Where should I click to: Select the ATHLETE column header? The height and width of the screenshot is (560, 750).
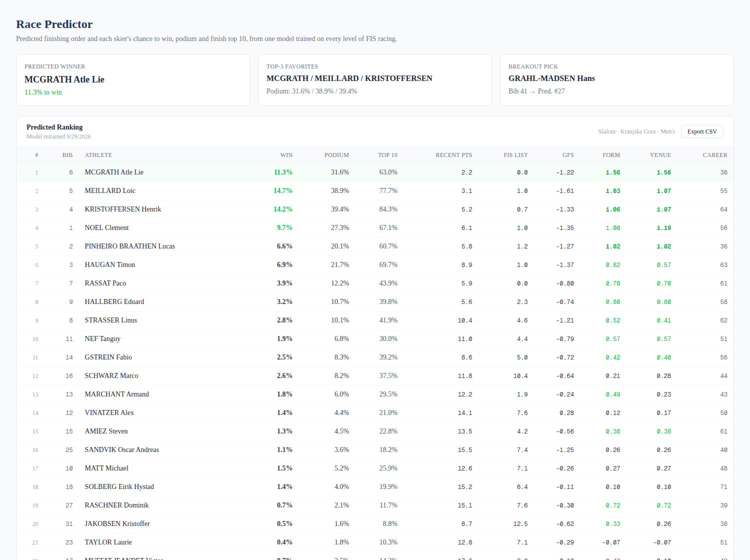[x=98, y=155]
